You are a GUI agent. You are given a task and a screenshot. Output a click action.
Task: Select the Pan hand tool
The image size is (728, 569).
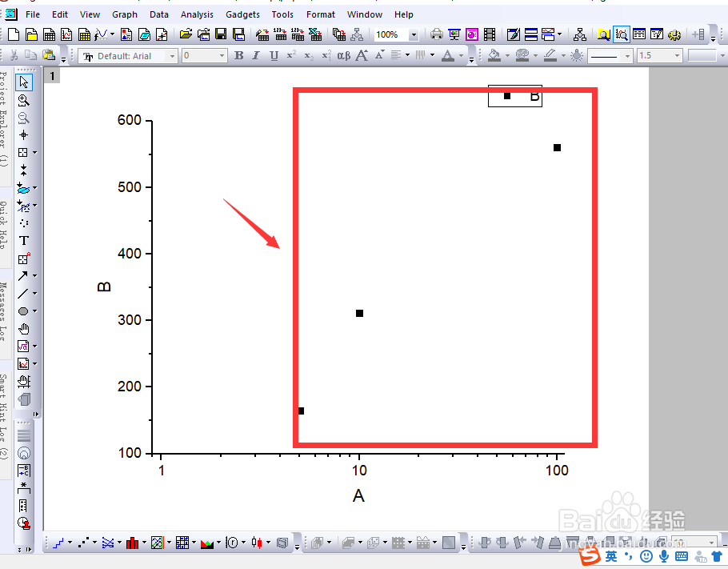coord(24,329)
